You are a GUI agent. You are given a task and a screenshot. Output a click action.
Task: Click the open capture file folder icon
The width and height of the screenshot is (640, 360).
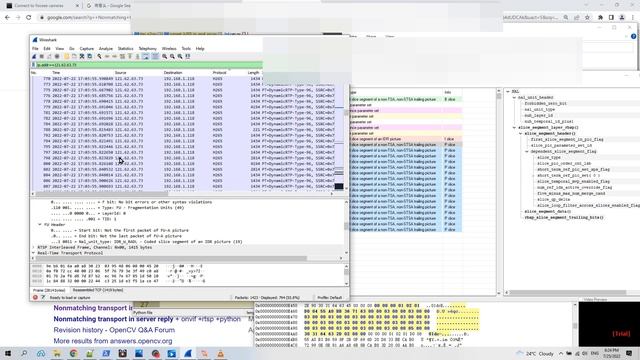point(67,56)
